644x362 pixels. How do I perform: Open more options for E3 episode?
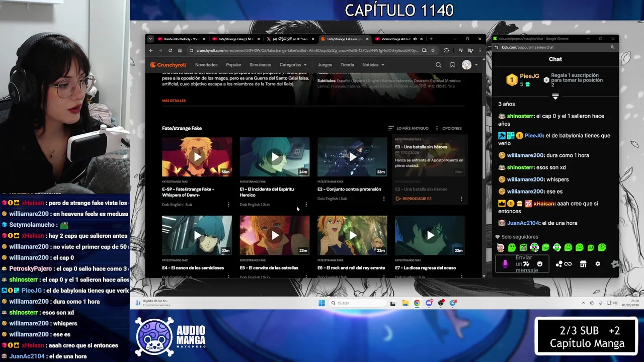(x=461, y=199)
